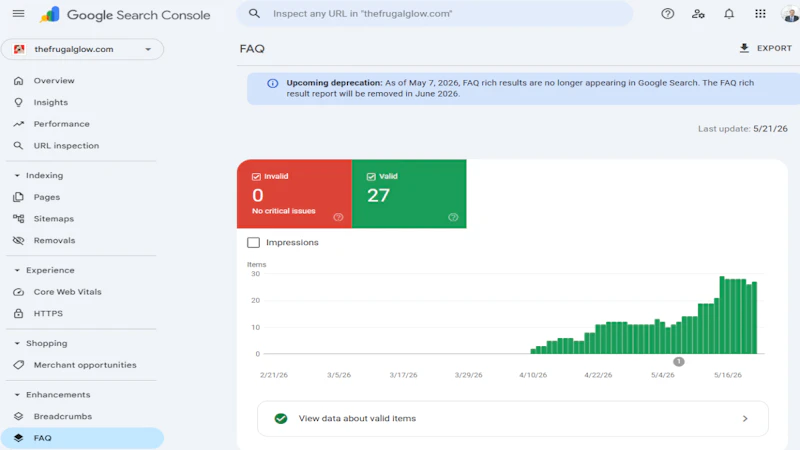Click the help icon on Invalid card
800x450 pixels.
pyautogui.click(x=338, y=217)
